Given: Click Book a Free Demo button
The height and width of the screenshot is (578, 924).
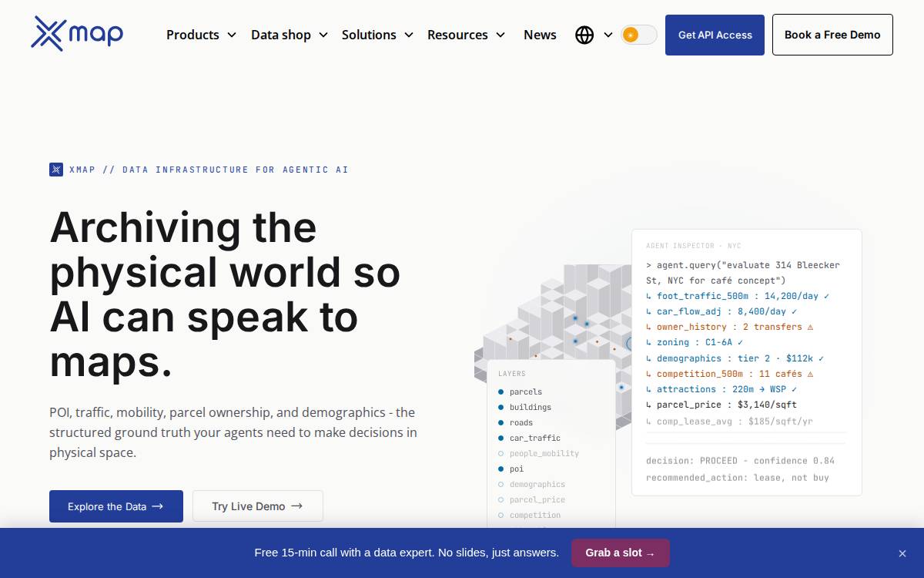Looking at the screenshot, I should [x=832, y=35].
